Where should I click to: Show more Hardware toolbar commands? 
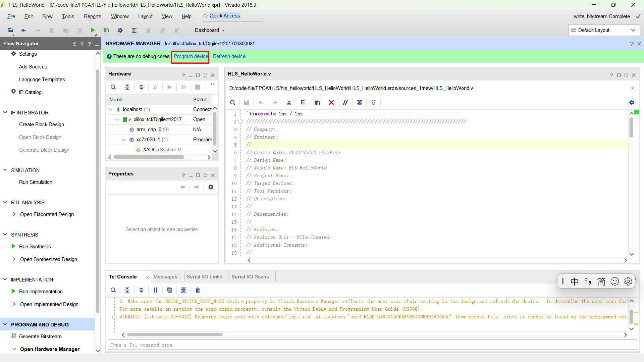pyautogui.click(x=213, y=84)
